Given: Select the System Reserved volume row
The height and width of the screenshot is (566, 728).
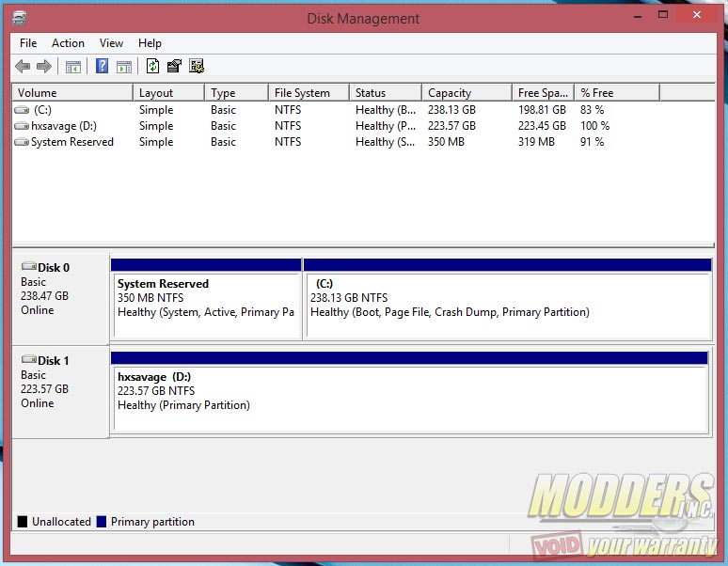Looking at the screenshot, I should (364, 142).
